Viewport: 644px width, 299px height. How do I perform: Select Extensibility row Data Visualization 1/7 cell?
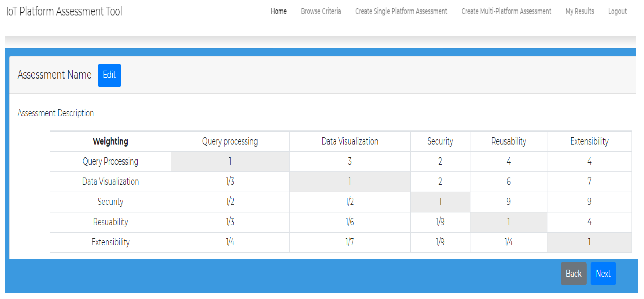coord(349,242)
